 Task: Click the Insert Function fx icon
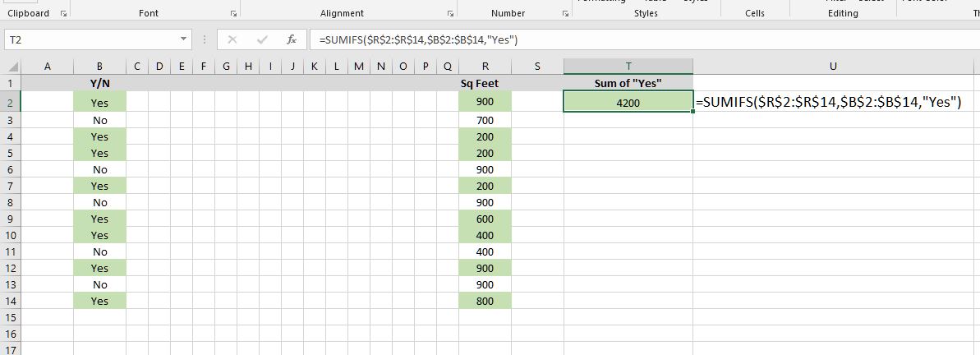coord(292,39)
